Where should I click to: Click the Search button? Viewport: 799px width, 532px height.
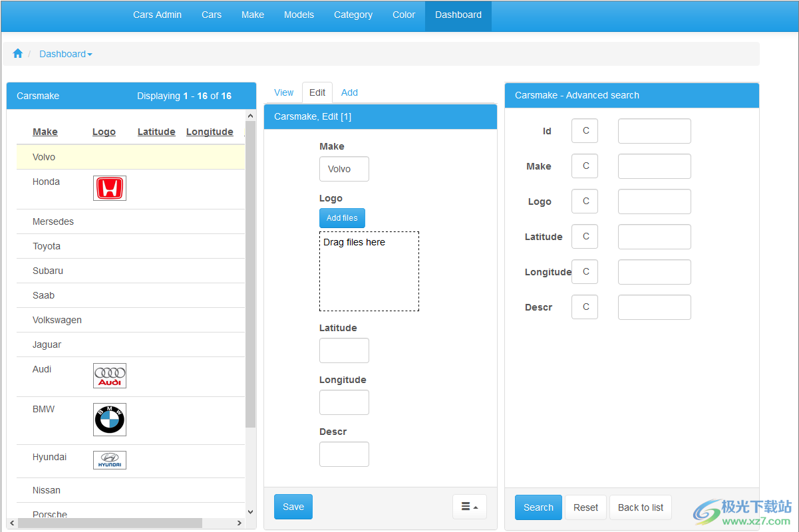(538, 507)
